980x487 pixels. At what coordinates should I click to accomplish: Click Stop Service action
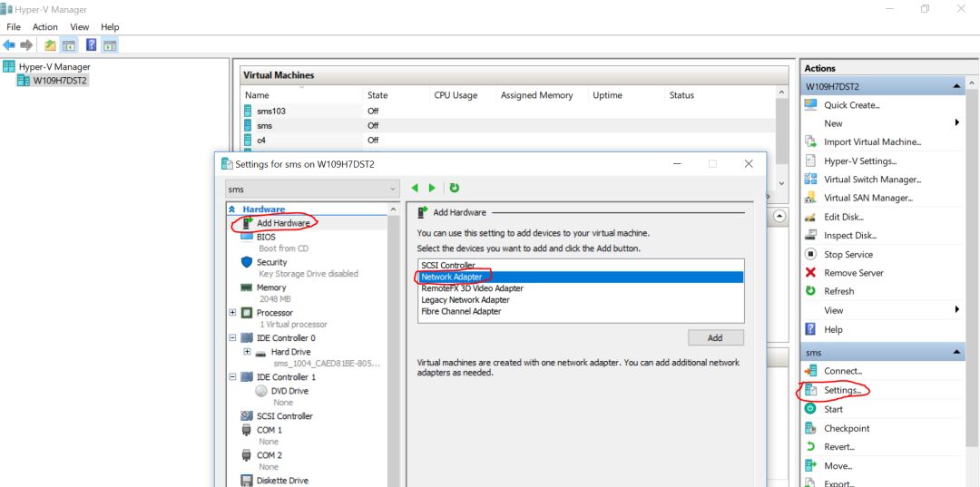point(848,254)
